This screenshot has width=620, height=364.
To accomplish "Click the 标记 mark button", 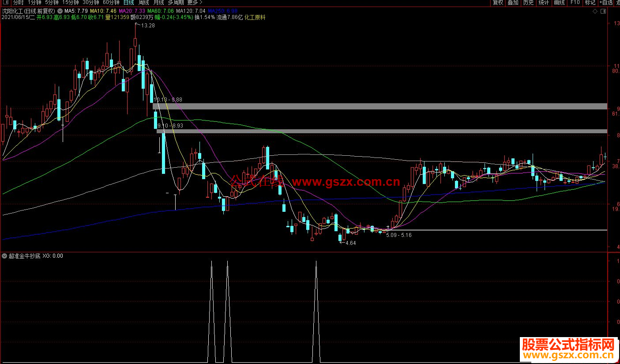I will (590, 3).
